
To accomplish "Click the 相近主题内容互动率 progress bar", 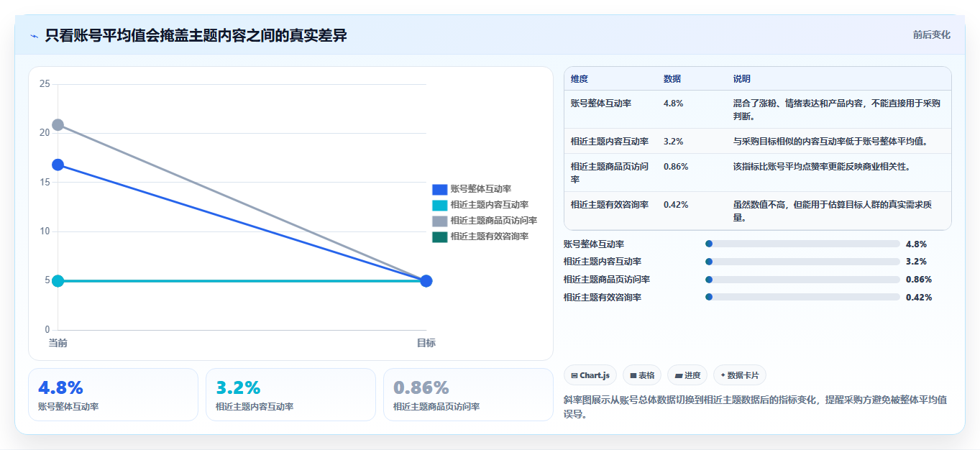I will pos(803,262).
